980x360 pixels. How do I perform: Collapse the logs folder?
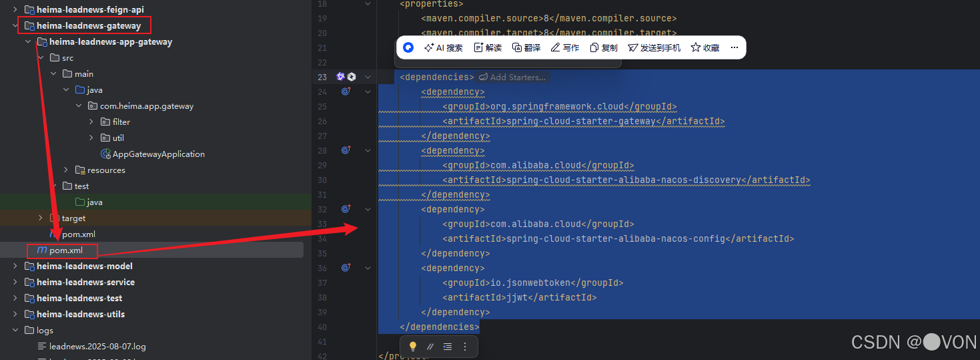pyautogui.click(x=16, y=331)
